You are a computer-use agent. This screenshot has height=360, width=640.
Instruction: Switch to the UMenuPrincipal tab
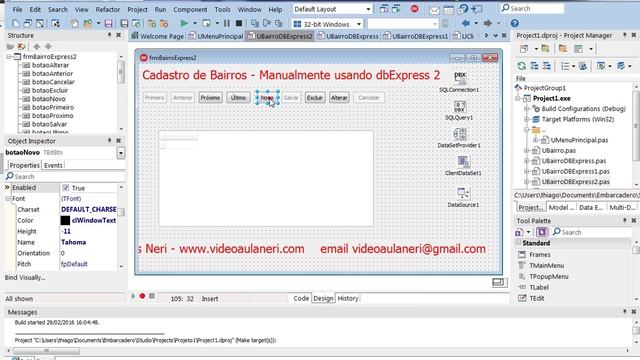pos(216,36)
